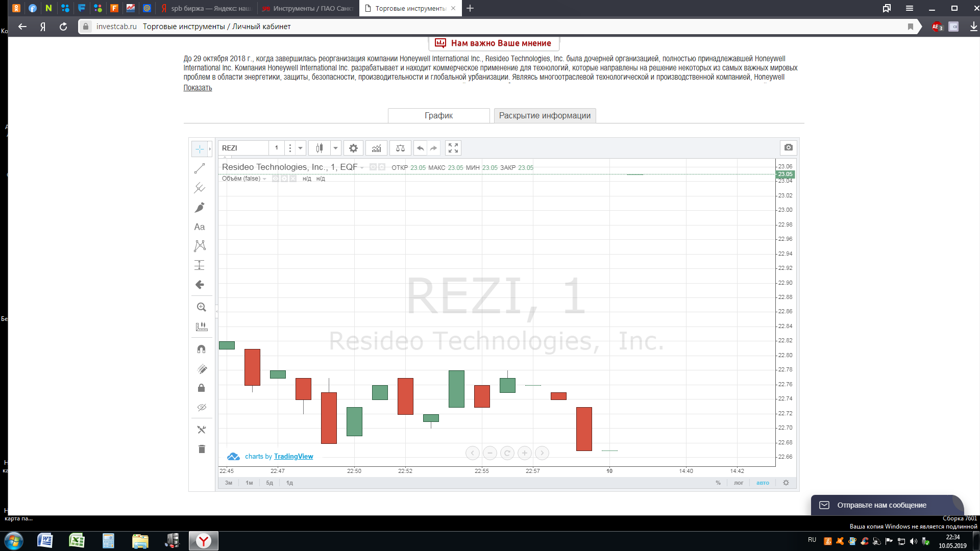Open chart properties gear in toolbar

point(353,148)
